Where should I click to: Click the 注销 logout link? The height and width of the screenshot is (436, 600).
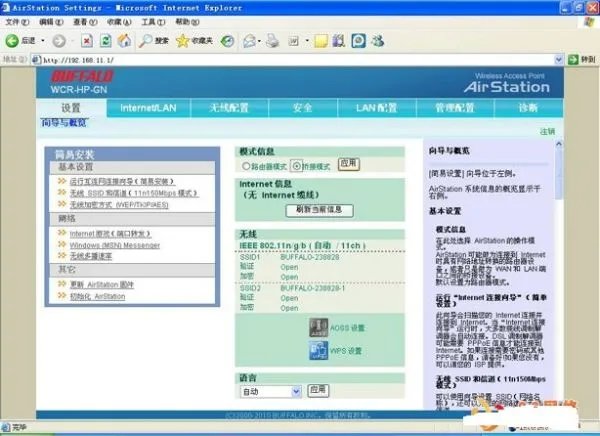[x=548, y=132]
